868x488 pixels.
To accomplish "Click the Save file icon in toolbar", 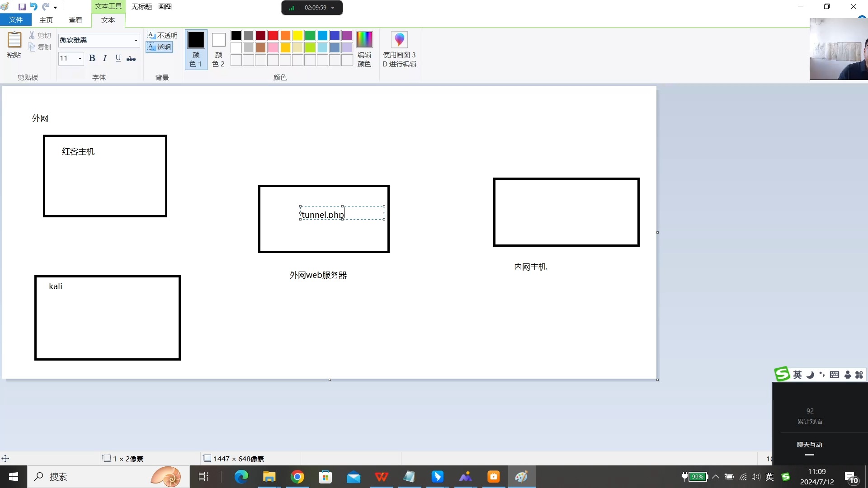I will click(x=22, y=6).
